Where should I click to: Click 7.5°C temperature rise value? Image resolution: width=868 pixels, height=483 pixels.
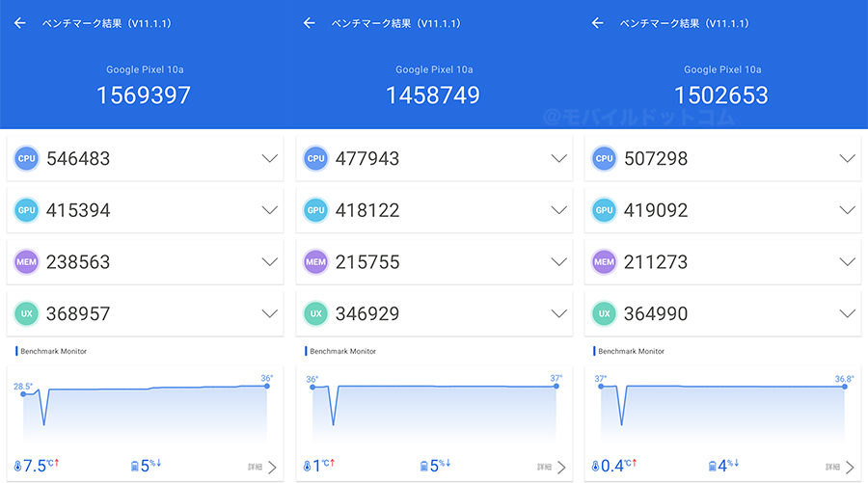click(x=41, y=466)
